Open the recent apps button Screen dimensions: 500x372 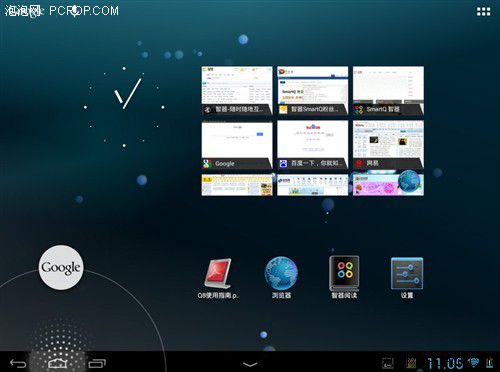pyautogui.click(x=97, y=363)
